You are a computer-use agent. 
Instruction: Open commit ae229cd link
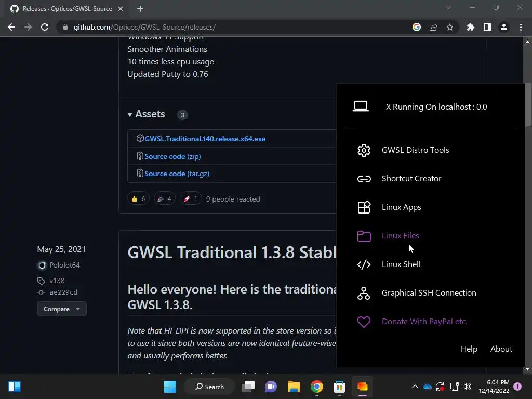pyautogui.click(x=63, y=292)
